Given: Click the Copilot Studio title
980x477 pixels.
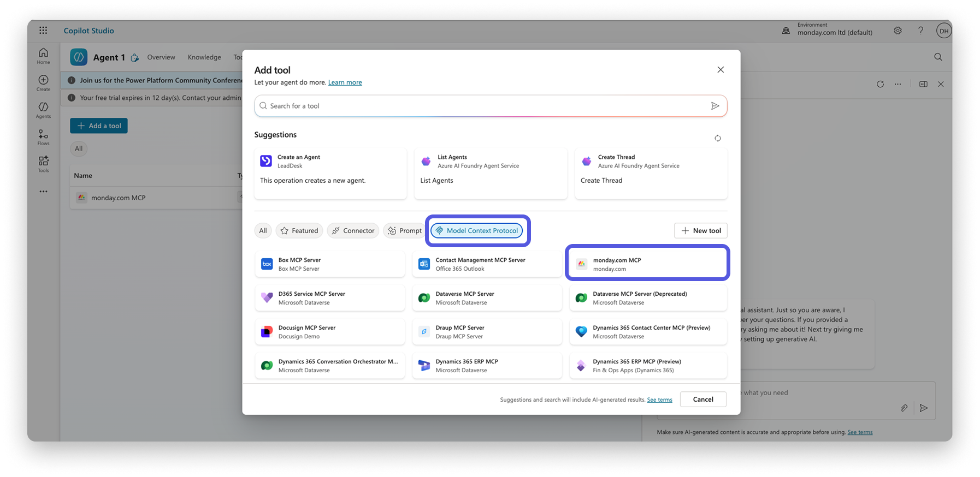Looking at the screenshot, I should pos(89,31).
